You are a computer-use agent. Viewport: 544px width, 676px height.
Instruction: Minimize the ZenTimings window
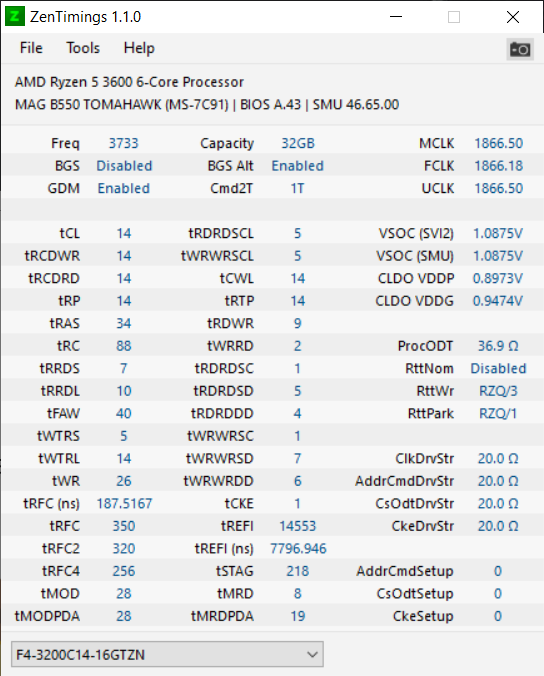coord(396,17)
